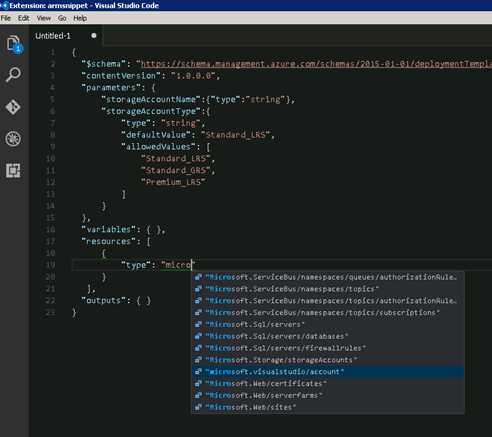The height and width of the screenshot is (437, 492).
Task: Choose Microsoft.ServiceBus/namespaces/topics/subscriptions suggestion
Action: [x=328, y=313]
